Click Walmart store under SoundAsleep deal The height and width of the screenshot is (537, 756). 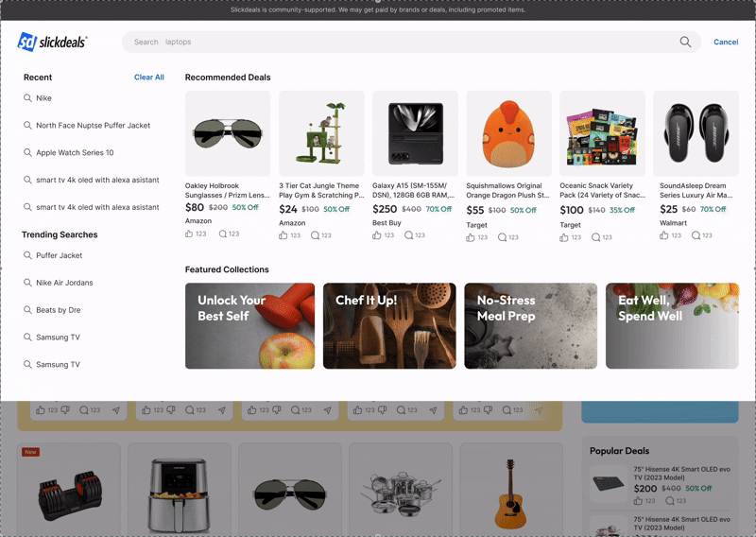coord(673,223)
